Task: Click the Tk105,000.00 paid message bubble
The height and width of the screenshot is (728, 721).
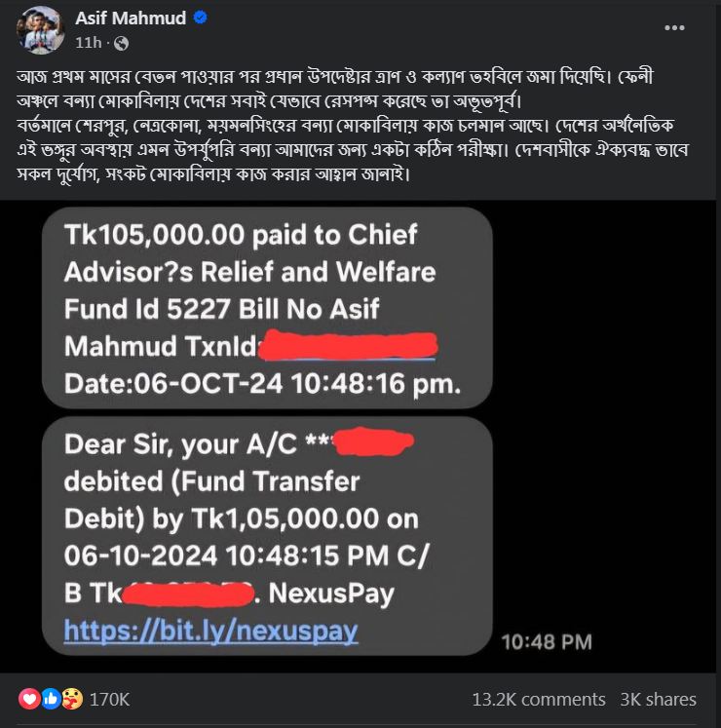Action: click(267, 308)
